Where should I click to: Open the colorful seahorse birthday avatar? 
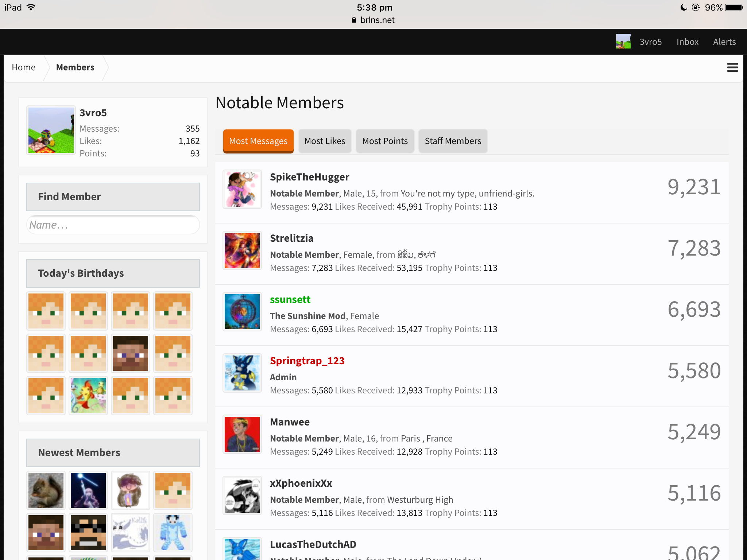[x=88, y=396]
